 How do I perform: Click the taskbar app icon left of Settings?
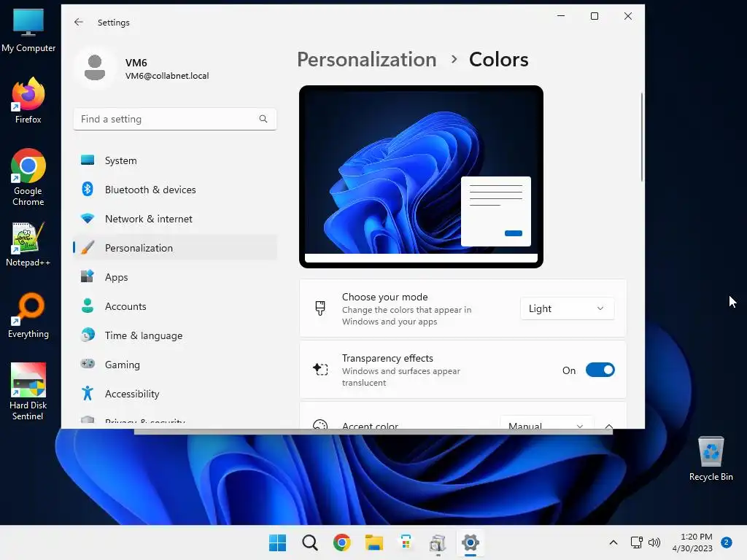[x=438, y=542]
